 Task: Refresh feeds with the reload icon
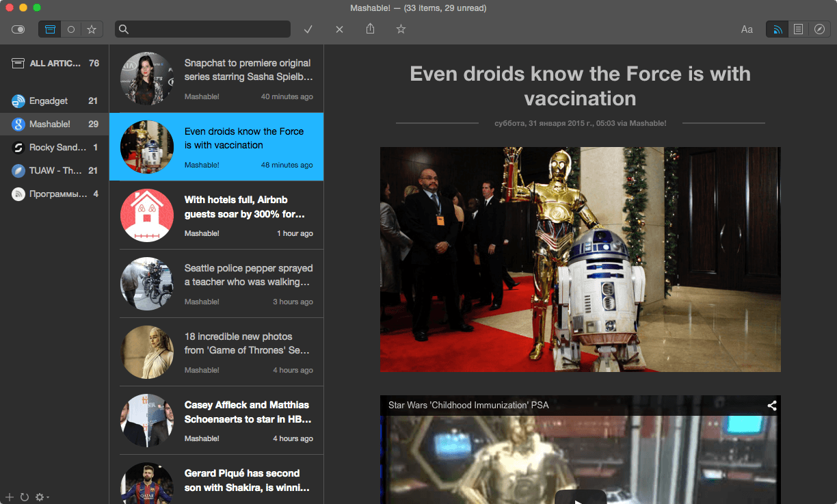coord(25,496)
